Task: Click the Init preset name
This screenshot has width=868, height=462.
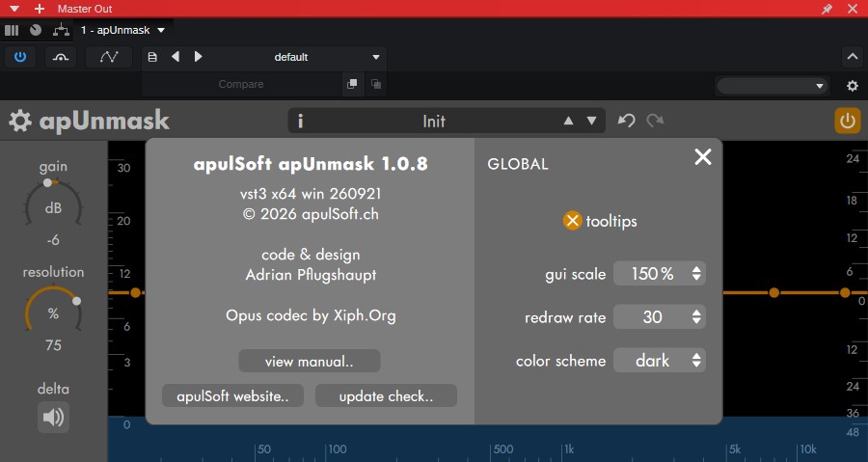Action: click(x=434, y=122)
